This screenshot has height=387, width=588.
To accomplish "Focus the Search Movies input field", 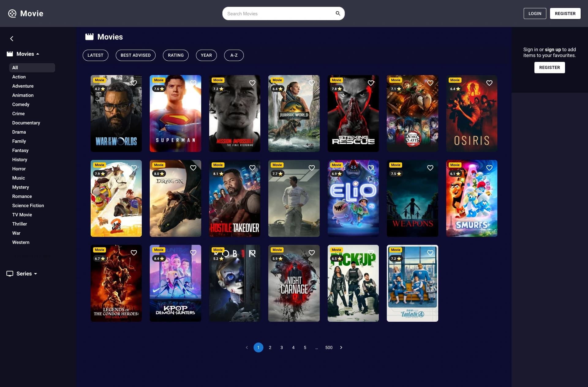I will pos(279,13).
